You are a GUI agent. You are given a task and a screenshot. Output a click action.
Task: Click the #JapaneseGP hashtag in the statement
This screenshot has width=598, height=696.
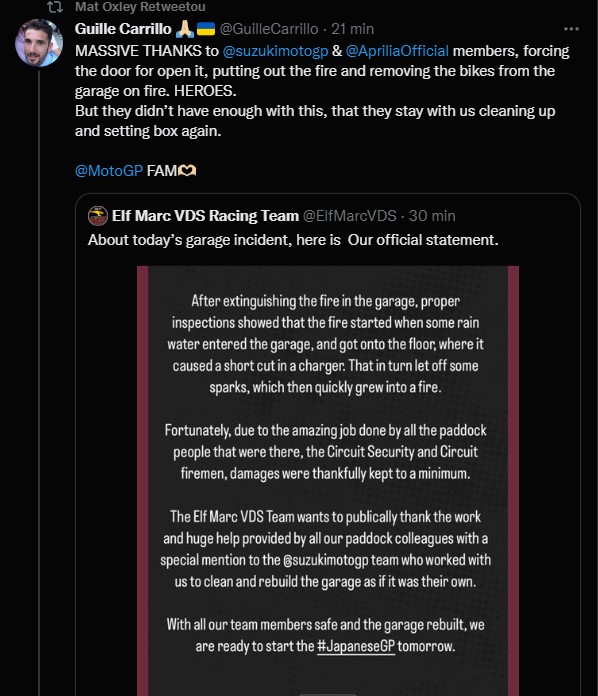pyautogui.click(x=356, y=646)
